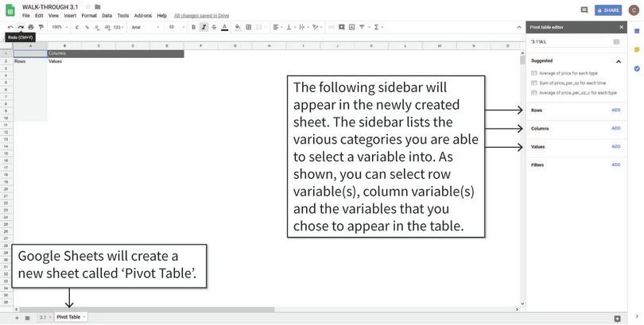Toggle italic formatting

click(x=204, y=27)
